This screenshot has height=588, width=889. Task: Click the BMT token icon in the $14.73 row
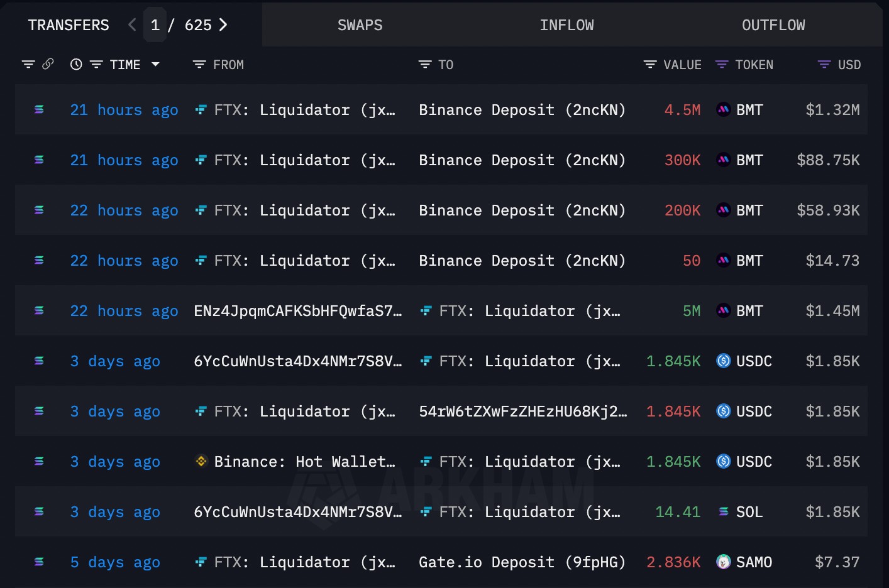click(x=724, y=261)
